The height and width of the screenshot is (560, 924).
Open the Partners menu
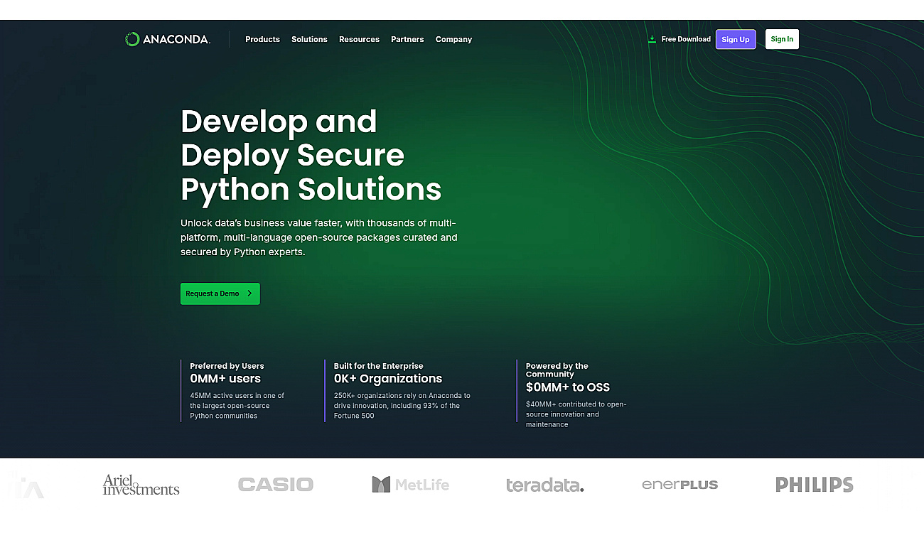click(x=407, y=40)
